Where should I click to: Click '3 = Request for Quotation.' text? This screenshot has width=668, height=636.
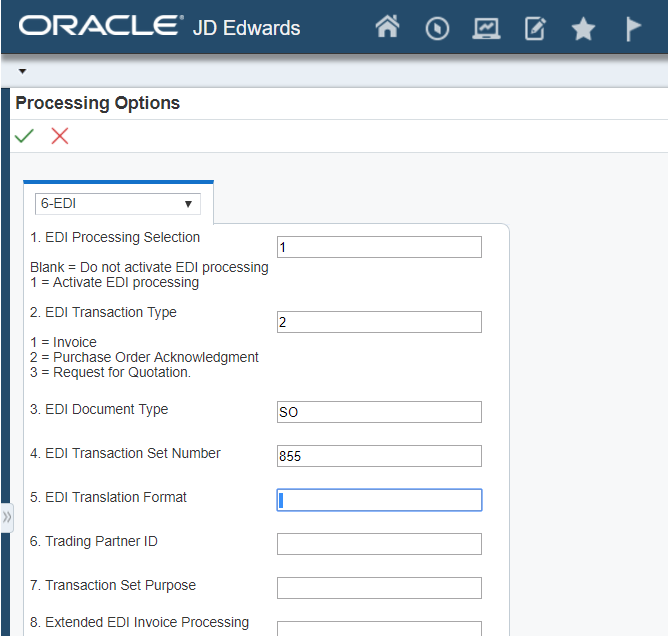coord(110,372)
